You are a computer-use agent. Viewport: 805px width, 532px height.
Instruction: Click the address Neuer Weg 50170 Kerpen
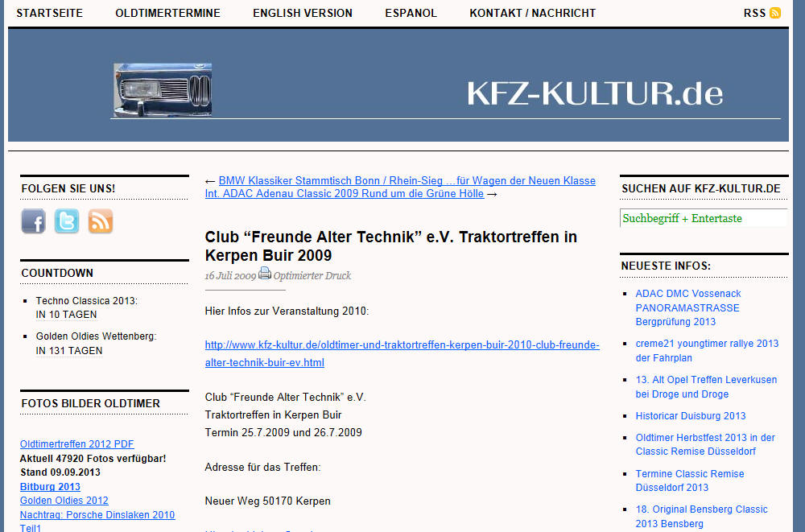267,501
